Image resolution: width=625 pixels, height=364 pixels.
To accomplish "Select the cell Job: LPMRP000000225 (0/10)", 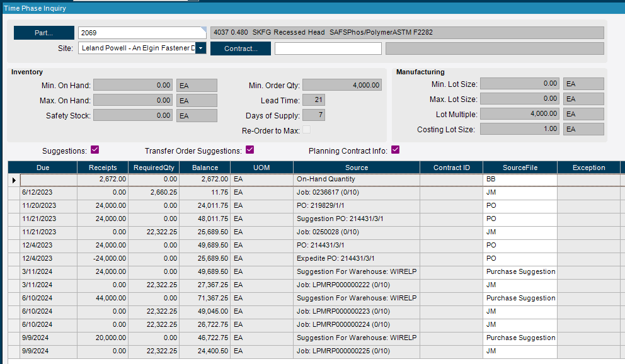I will point(357,351).
